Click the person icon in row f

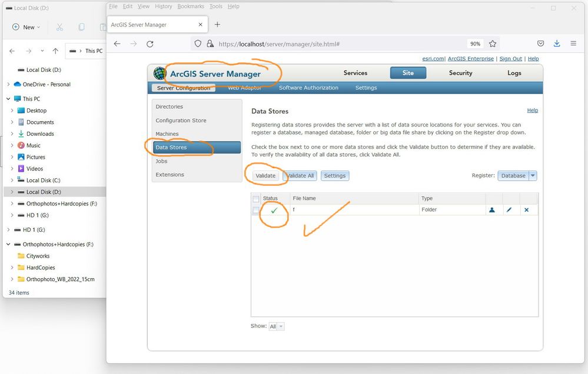pyautogui.click(x=491, y=210)
